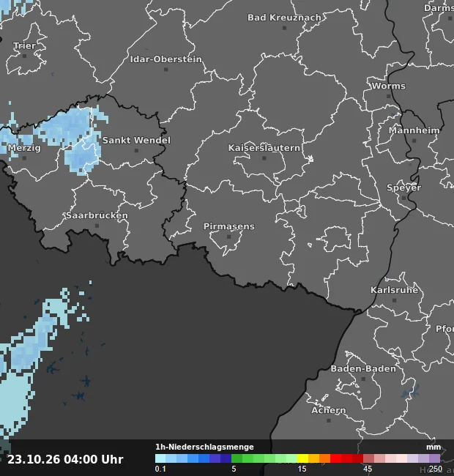Image resolution: width=454 pixels, height=476 pixels.
Task: Click the purple 250 mm legend swatch
Action: 434,458
